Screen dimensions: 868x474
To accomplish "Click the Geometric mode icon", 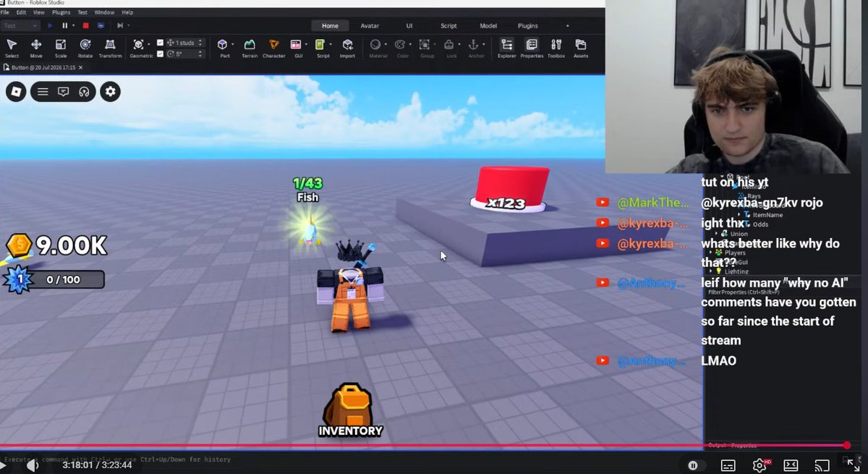I will point(138,45).
